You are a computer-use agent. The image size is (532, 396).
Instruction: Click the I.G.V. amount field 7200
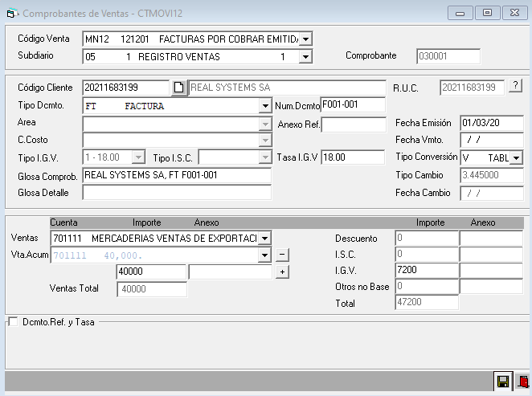426,271
